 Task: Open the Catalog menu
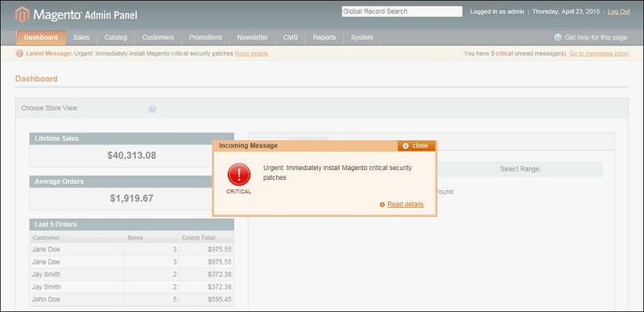tap(116, 37)
